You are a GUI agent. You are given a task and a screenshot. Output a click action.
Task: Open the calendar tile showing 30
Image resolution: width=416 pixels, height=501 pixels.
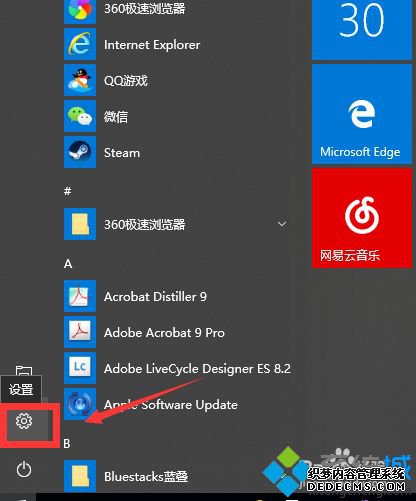click(x=362, y=29)
